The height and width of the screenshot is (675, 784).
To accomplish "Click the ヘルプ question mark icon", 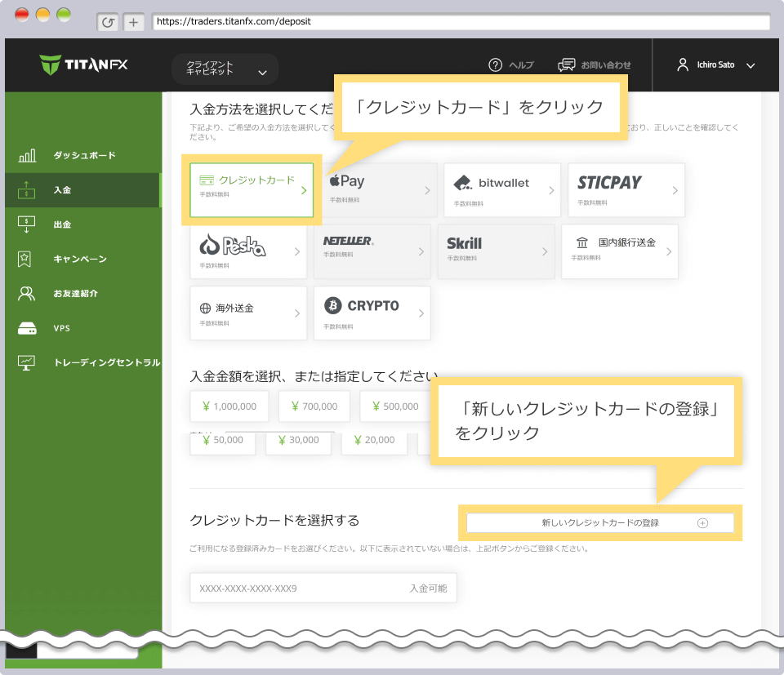I will 495,64.
